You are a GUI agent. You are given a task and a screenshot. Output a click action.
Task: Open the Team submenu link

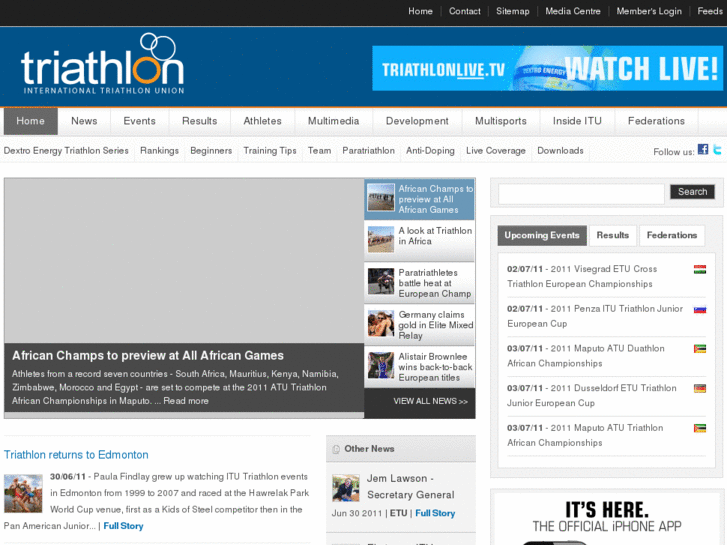click(319, 151)
